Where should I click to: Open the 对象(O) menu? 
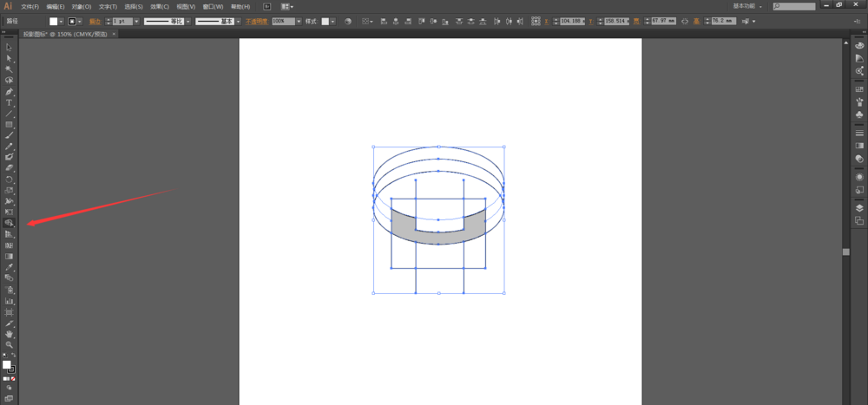tap(82, 6)
